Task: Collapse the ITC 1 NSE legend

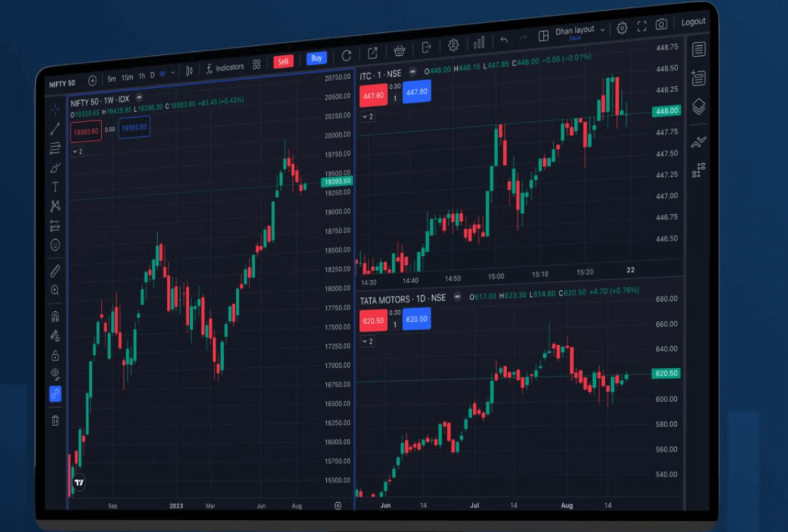Action: pos(412,72)
